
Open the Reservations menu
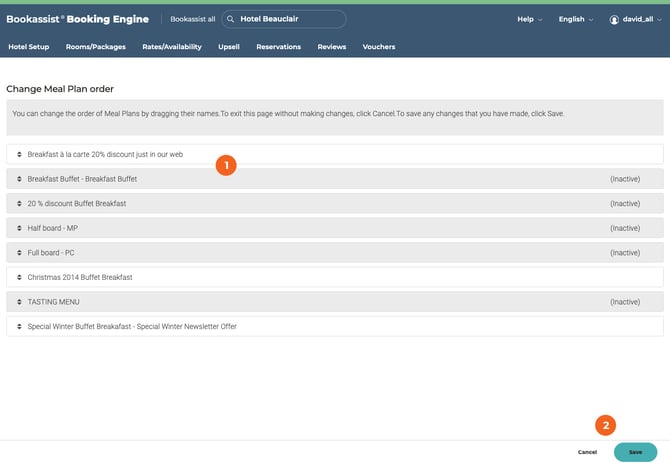coord(278,47)
